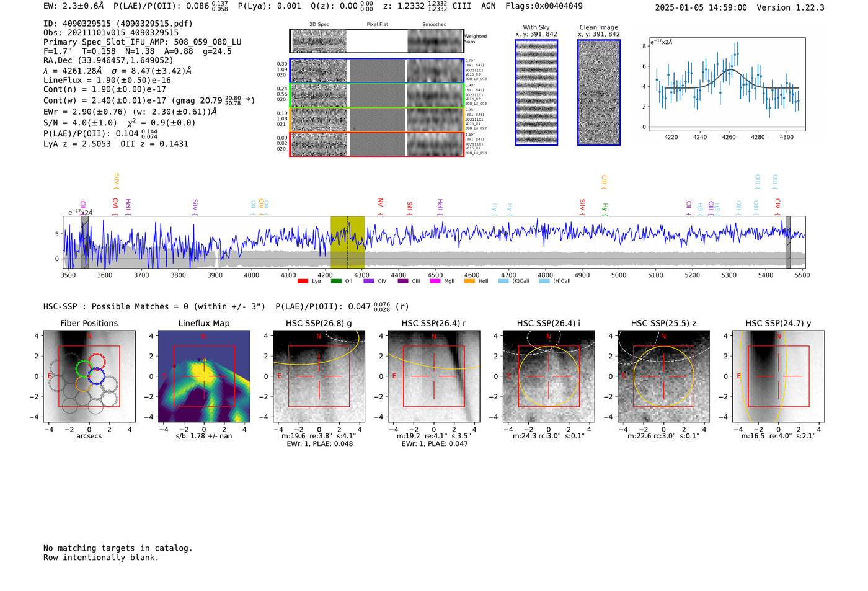
Task: Select the red-bordered 2D spectrum fiber row
Action: tap(377, 144)
